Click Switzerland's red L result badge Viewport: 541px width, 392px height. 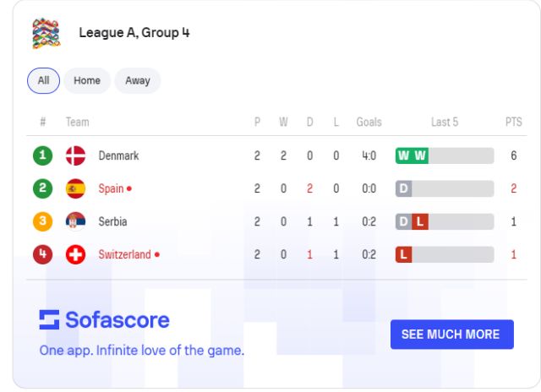(x=403, y=254)
